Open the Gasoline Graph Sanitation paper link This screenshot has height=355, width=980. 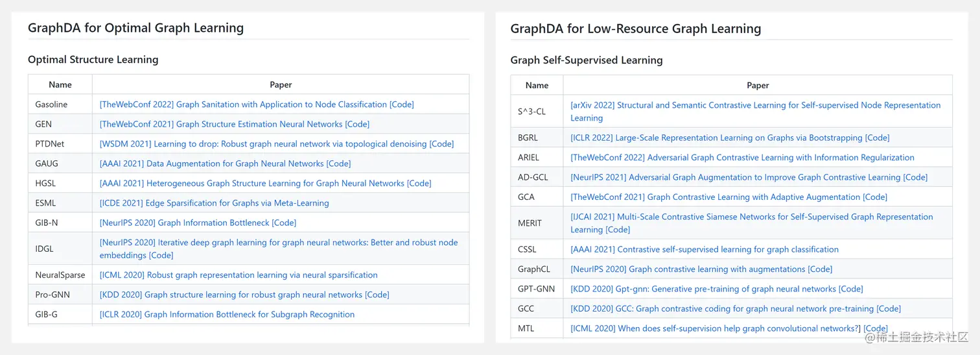point(242,104)
